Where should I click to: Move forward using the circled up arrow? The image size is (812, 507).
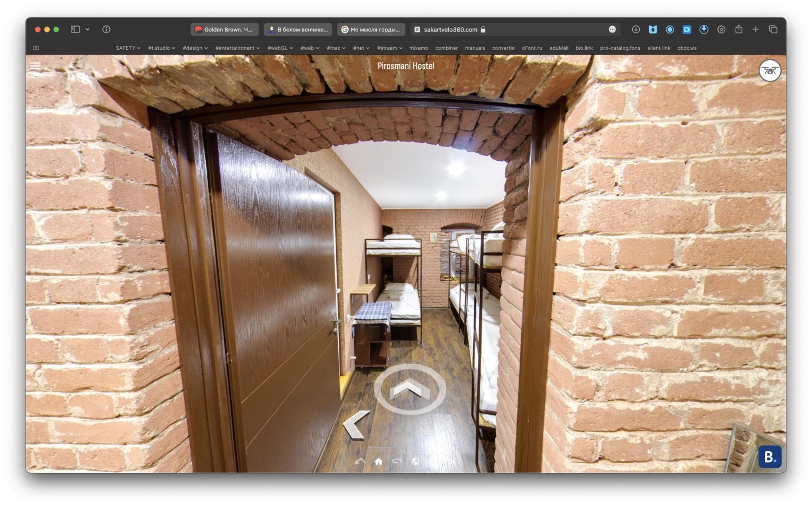pyautogui.click(x=410, y=389)
